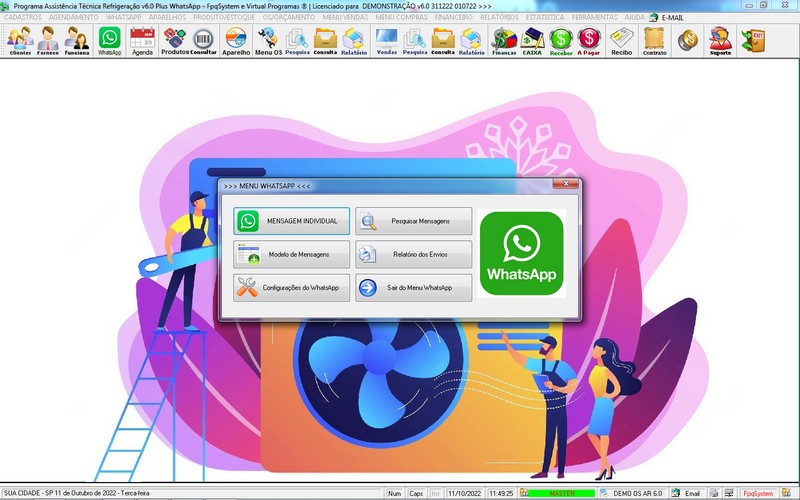
Task: Click the network computer status bar icon
Action: point(729,493)
